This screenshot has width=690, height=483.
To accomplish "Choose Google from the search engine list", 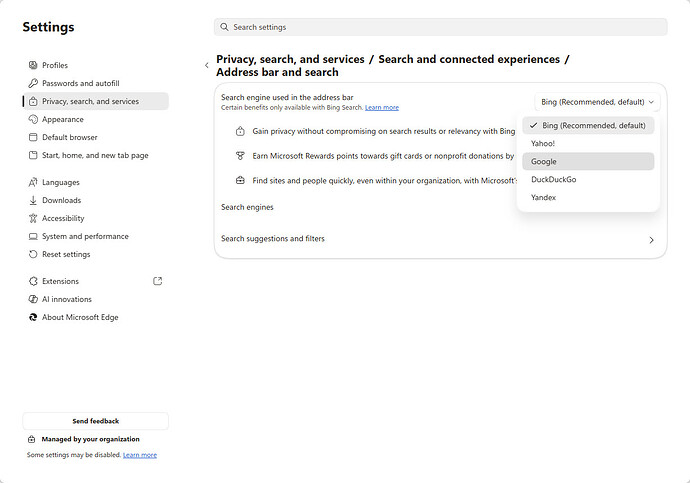I will 588,161.
